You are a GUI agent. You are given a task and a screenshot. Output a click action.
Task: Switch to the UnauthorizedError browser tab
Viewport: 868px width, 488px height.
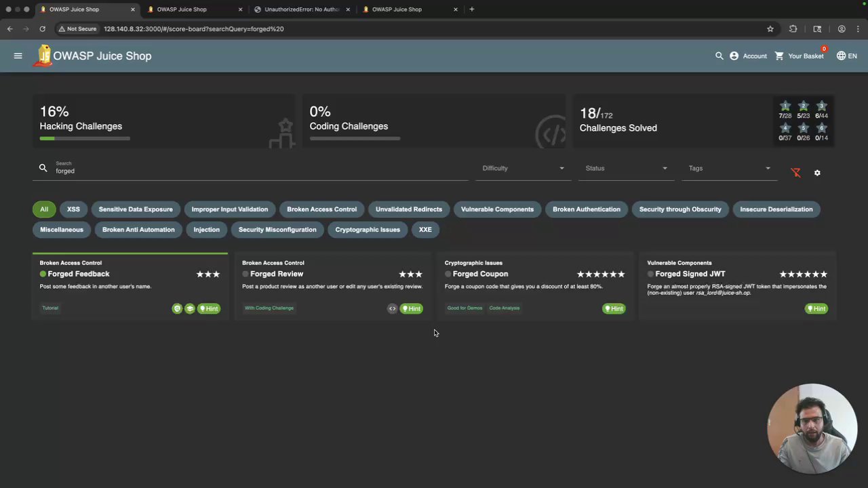(x=302, y=9)
